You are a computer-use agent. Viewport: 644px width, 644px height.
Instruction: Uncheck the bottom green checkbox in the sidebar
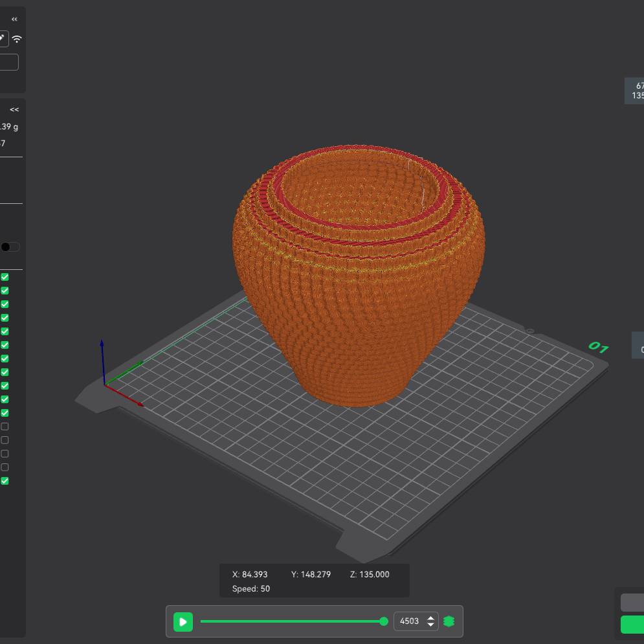(5, 480)
